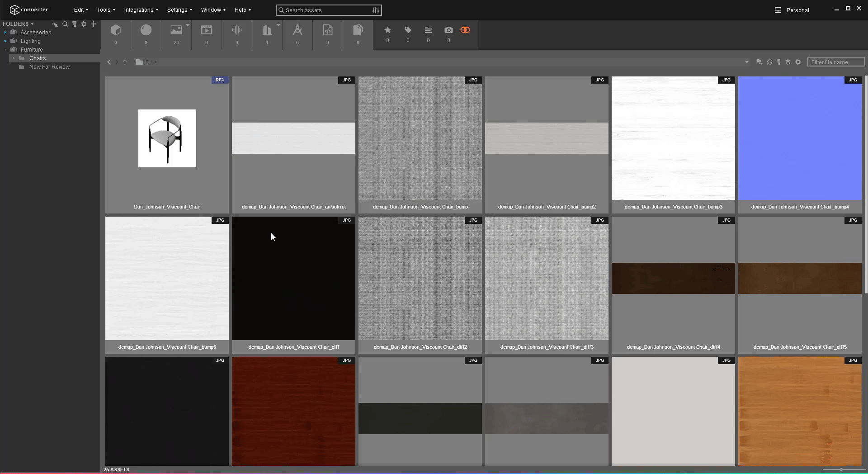Open the tags filter icon
The image size is (868, 474).
[408, 30]
